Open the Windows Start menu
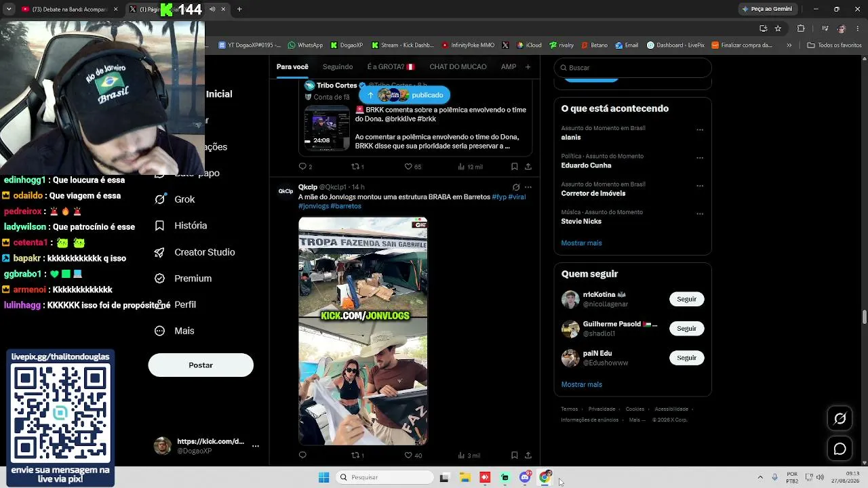Viewport: 868px width, 488px height. coord(323,477)
